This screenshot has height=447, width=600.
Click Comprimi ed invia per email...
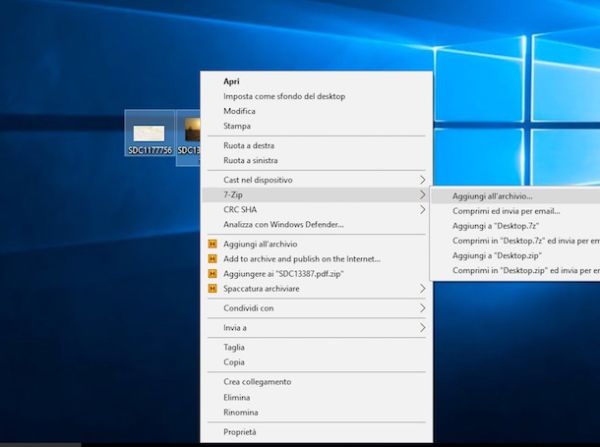click(x=505, y=211)
